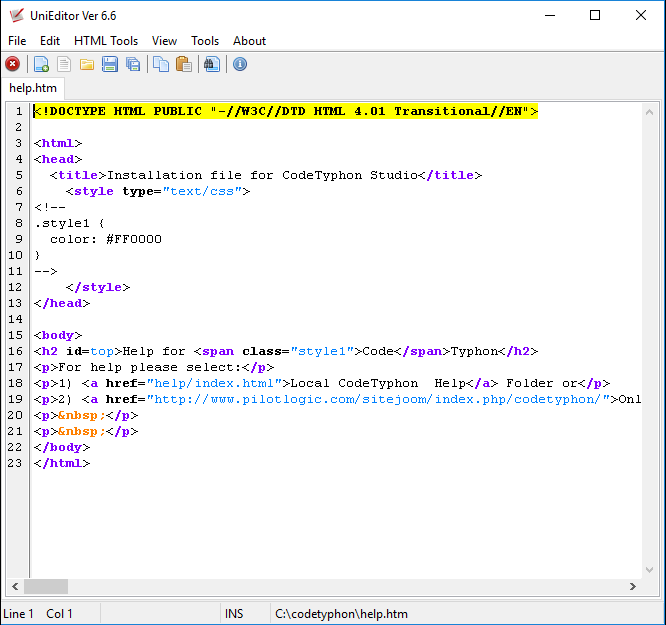Click the opening <html> tag on line 3
The width and height of the screenshot is (666, 625).
(58, 143)
